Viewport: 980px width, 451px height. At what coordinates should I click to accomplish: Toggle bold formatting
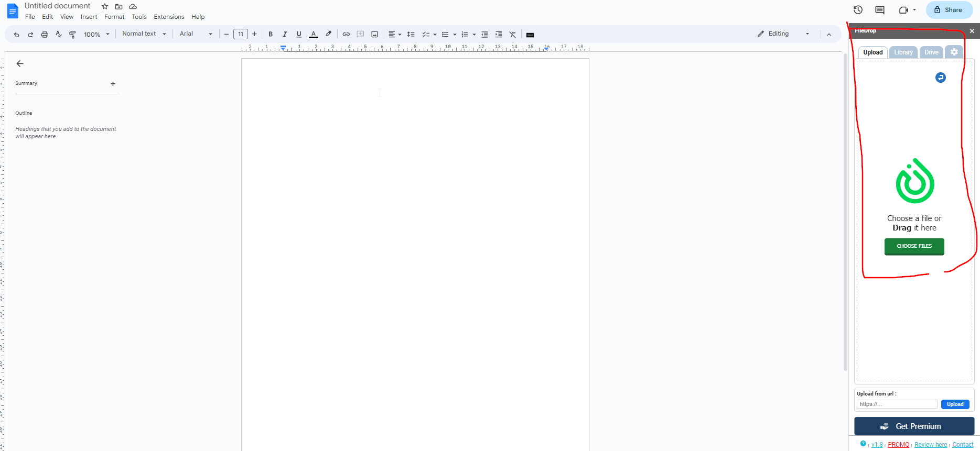[x=271, y=35]
